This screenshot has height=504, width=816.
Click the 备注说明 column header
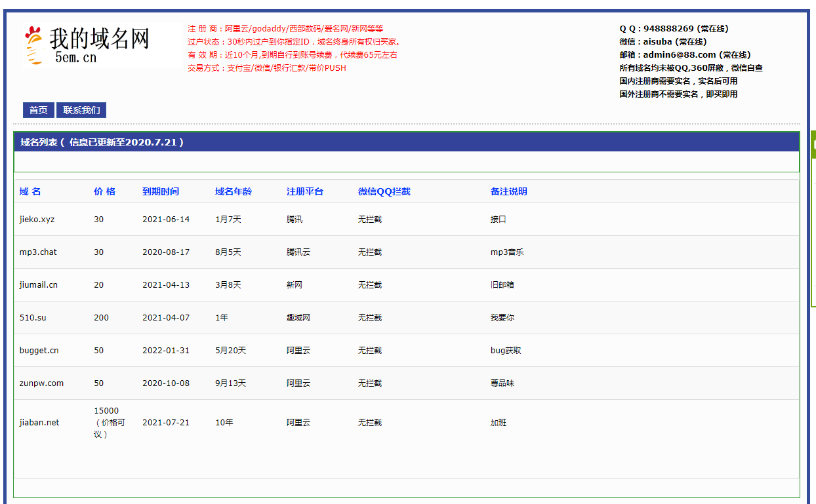click(509, 191)
